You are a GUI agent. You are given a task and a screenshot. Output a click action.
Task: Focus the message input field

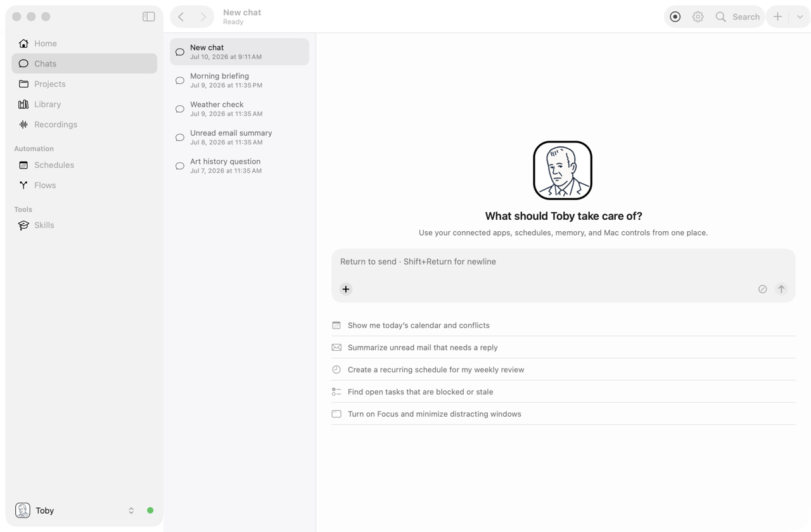pyautogui.click(x=563, y=262)
